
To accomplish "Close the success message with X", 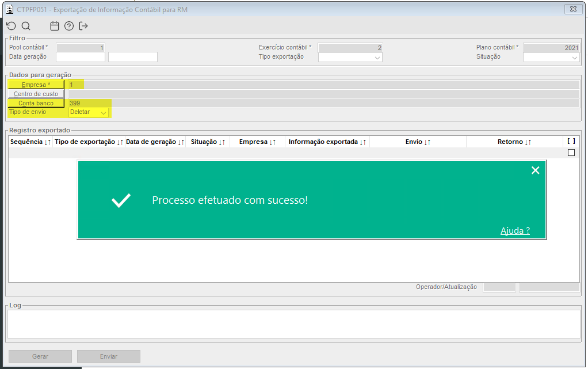I will tap(536, 170).
